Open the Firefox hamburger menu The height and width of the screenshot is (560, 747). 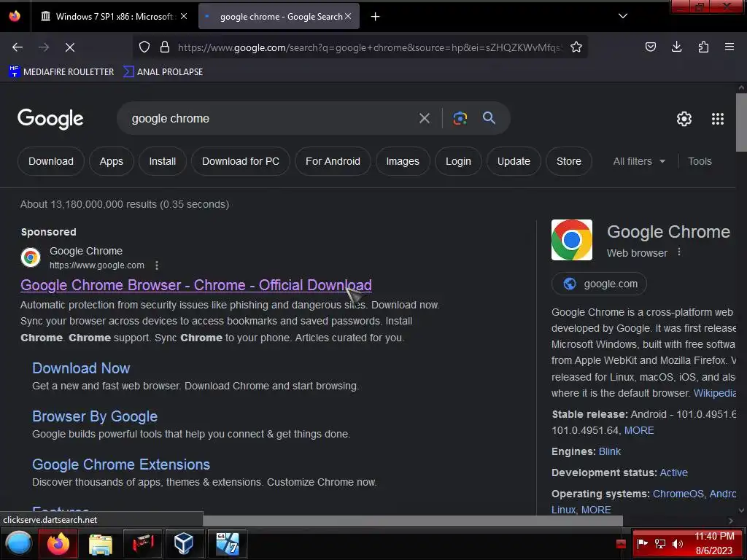click(x=729, y=47)
